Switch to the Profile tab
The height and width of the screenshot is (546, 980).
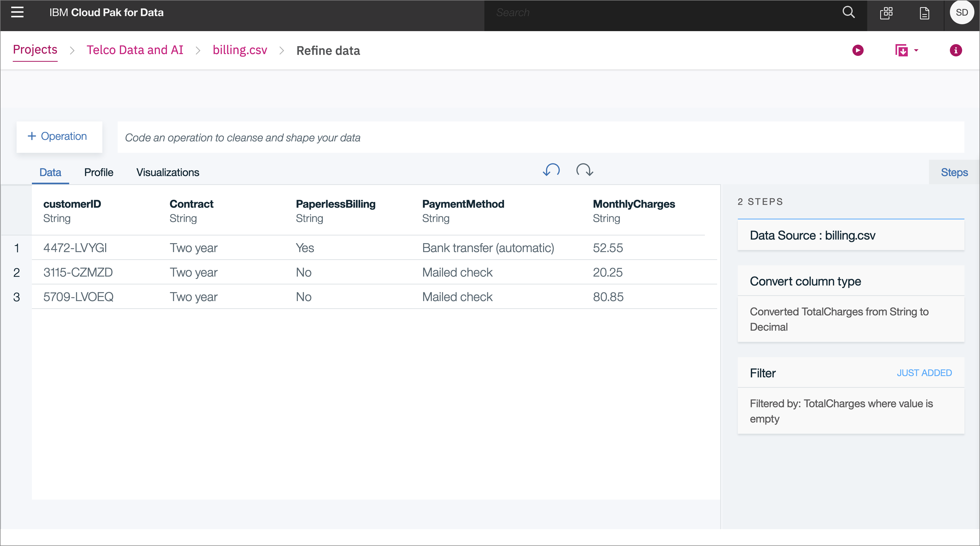pos(99,172)
